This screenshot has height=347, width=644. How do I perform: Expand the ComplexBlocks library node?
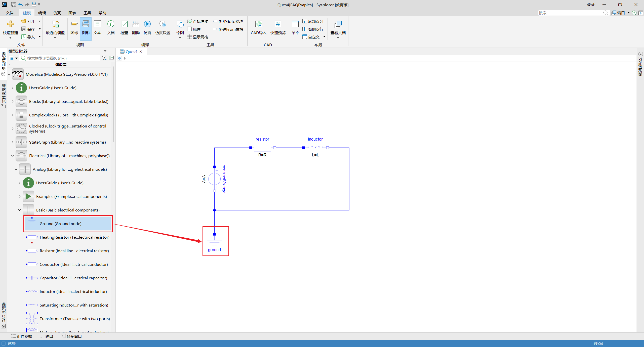pyautogui.click(x=13, y=115)
